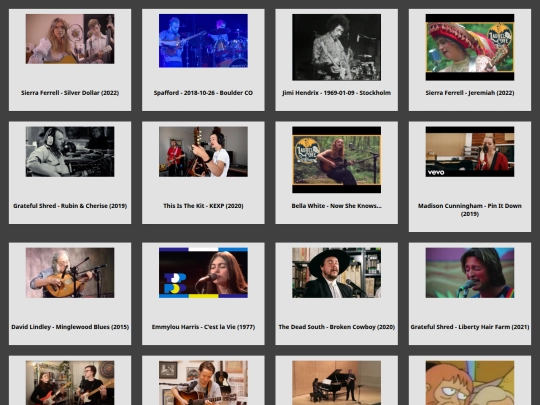
Task: Click title 'Sierra Ferrell - Silver Dollar (2022)'
Action: click(70, 93)
